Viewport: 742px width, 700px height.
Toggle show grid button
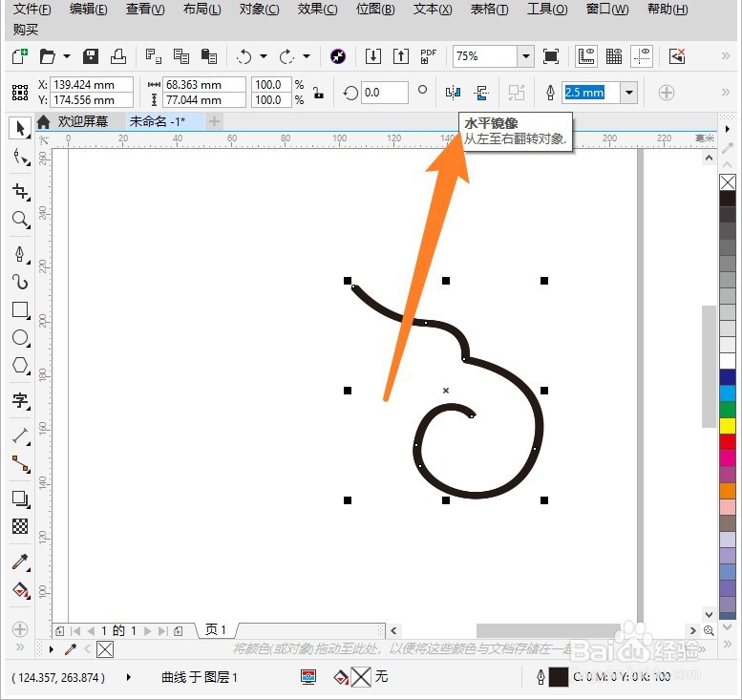coord(614,56)
